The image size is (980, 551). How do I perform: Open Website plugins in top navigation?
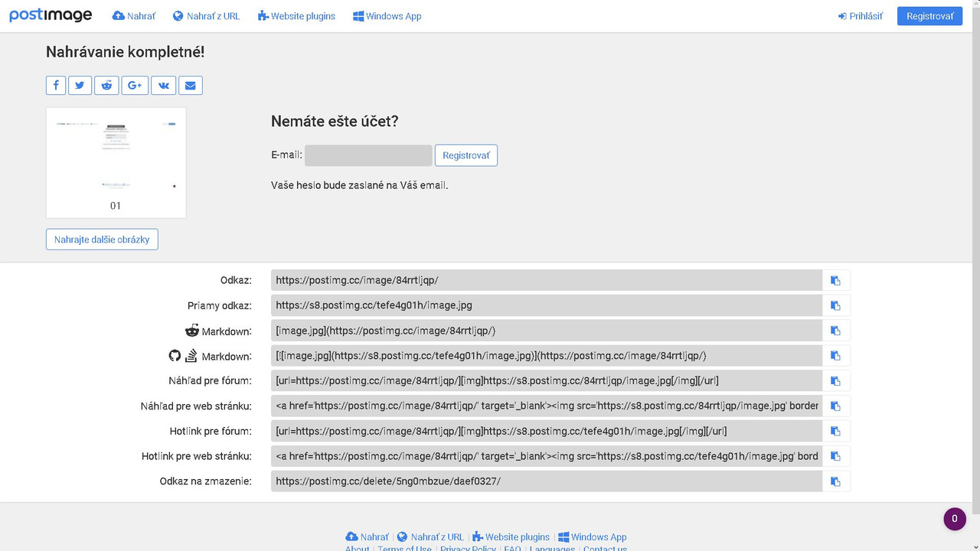(296, 16)
